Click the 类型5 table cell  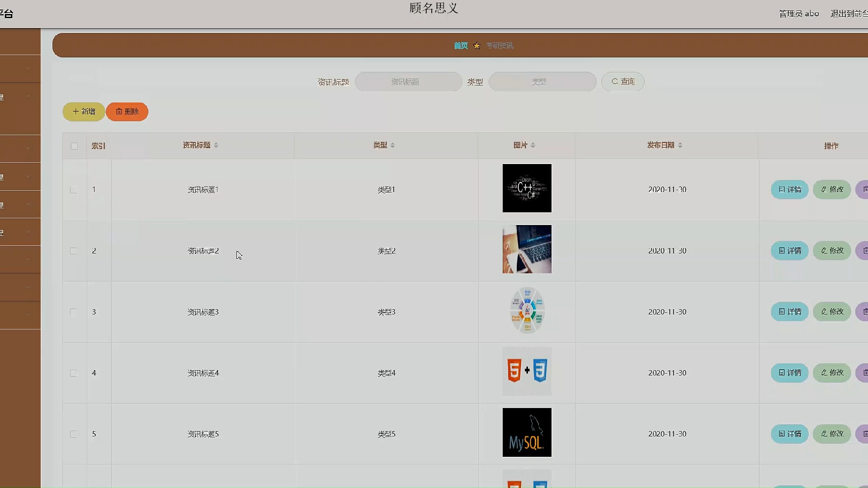point(387,434)
